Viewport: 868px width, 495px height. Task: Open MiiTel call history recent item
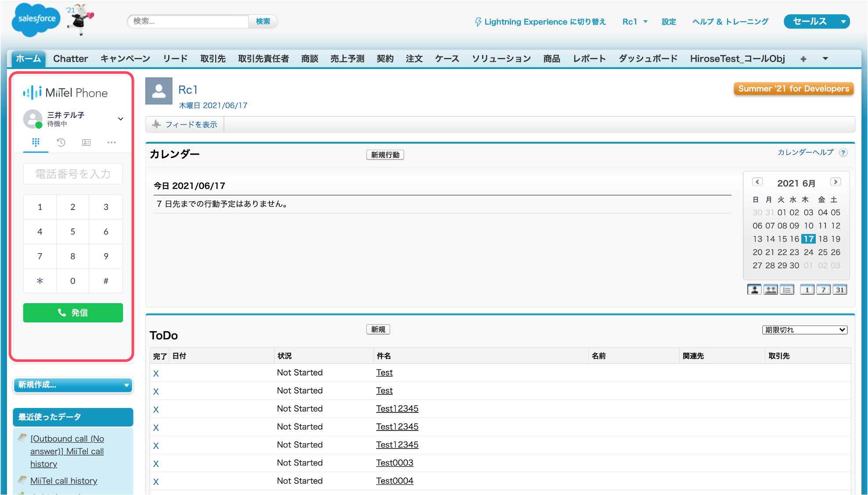tap(64, 481)
